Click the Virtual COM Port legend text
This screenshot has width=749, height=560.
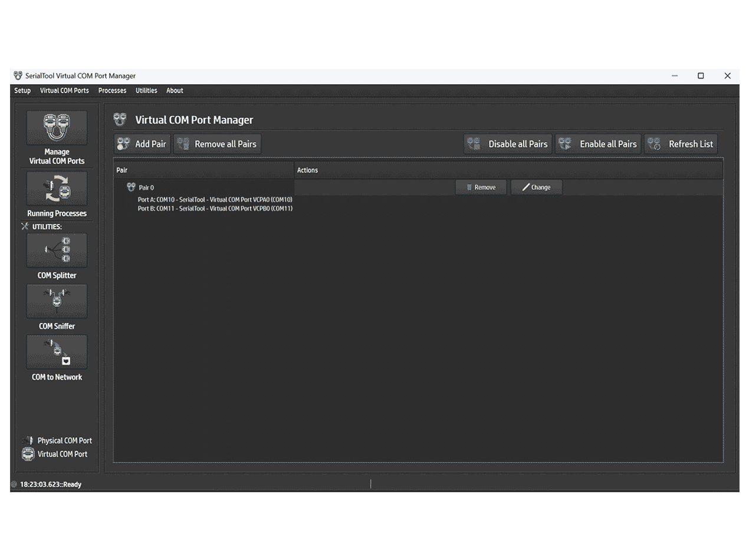(x=63, y=454)
